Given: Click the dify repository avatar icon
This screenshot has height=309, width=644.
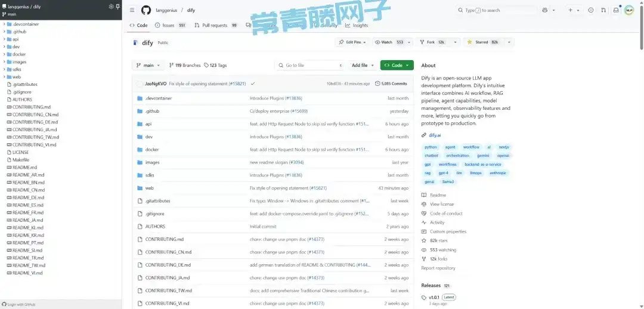Looking at the screenshot, I should coord(135,42).
